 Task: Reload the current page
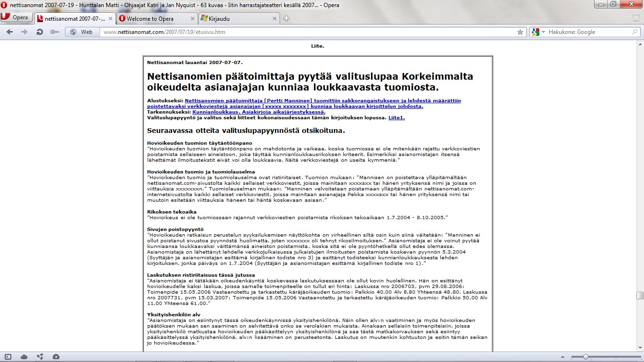coord(40,32)
